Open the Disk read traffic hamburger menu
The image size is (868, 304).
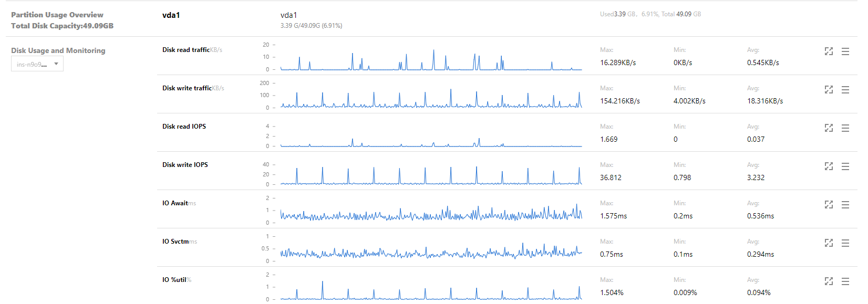click(x=845, y=51)
